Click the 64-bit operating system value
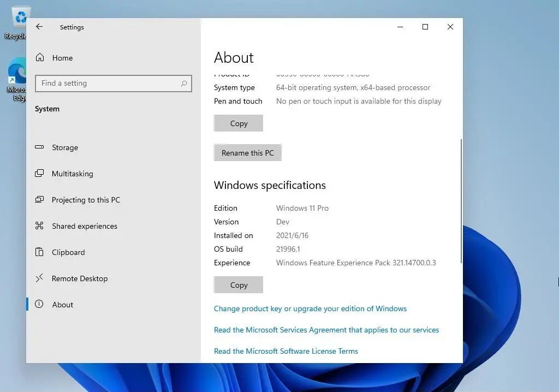Screen dimensions: 559x392 (x=353, y=87)
